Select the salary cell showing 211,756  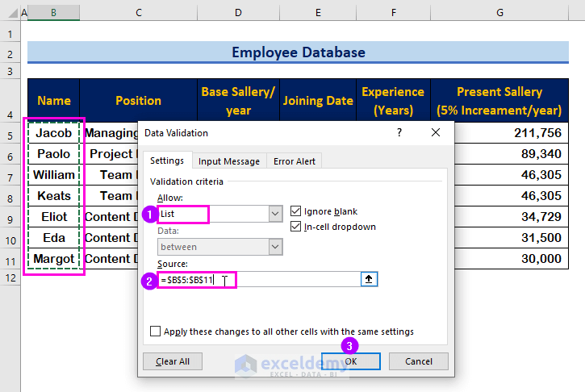click(512, 133)
